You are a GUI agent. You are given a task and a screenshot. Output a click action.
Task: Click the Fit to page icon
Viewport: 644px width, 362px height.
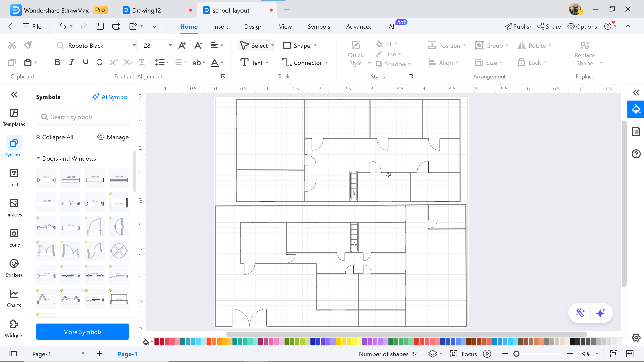614,354
